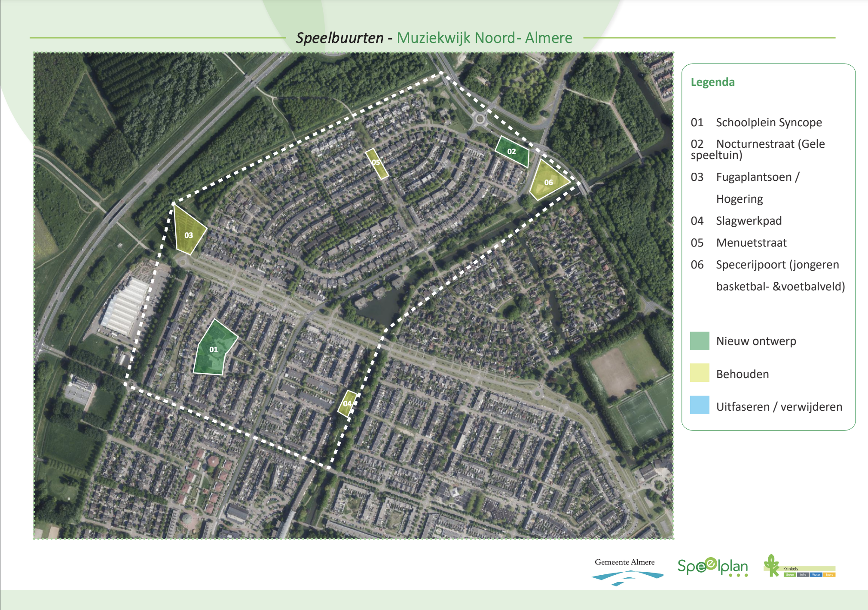
Task: Click the Speelbuurten title text
Action: pyautogui.click(x=339, y=38)
